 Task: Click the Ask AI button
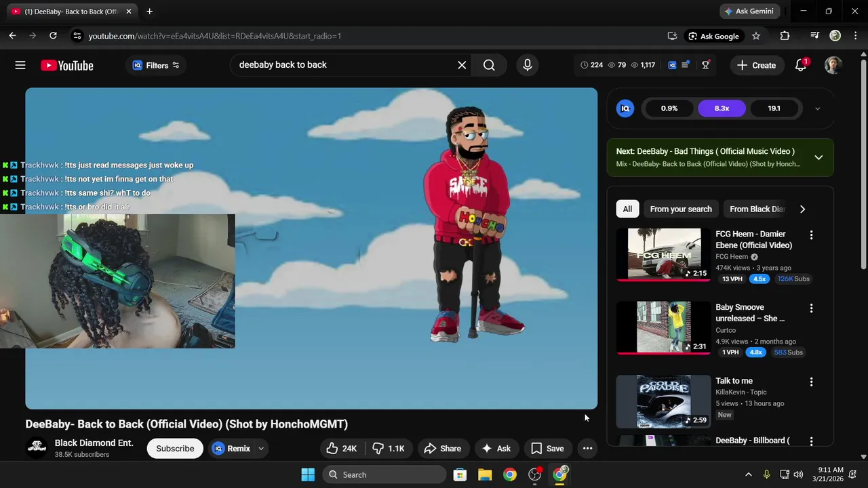coord(496,448)
